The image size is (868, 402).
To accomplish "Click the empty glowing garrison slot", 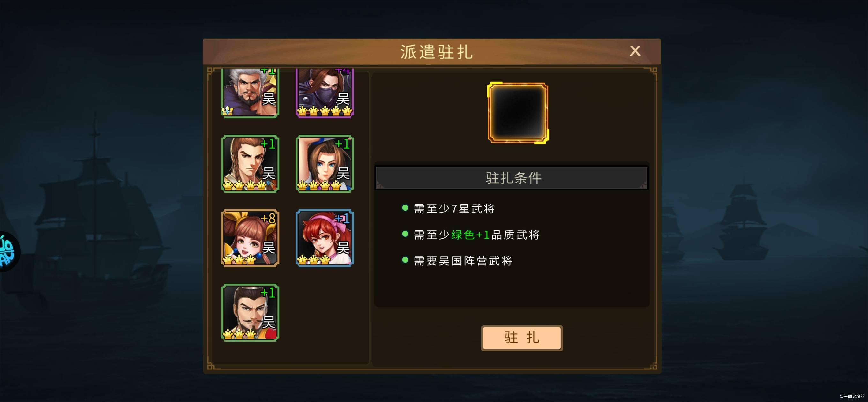I will (x=518, y=113).
